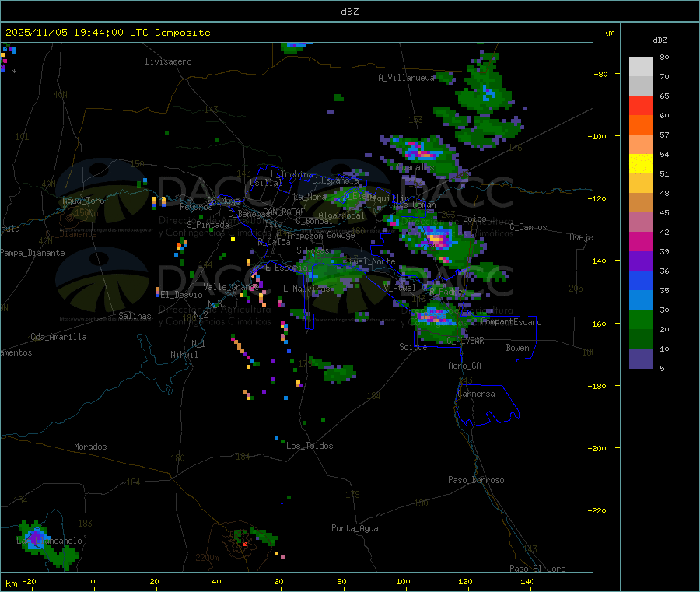700x592 pixels.
Task: Click the yellow 51 dBZ legend swatch
Action: [x=641, y=164]
